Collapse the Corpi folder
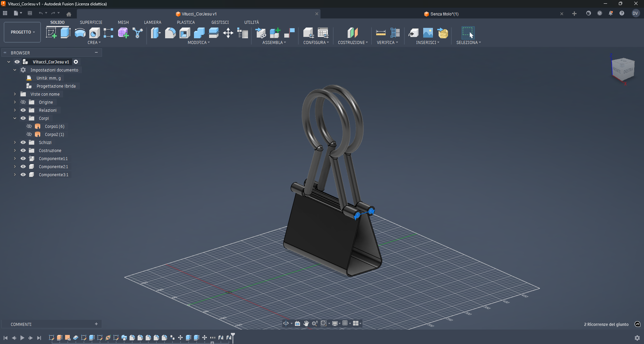Screen dimensions: 644x344 [14, 118]
